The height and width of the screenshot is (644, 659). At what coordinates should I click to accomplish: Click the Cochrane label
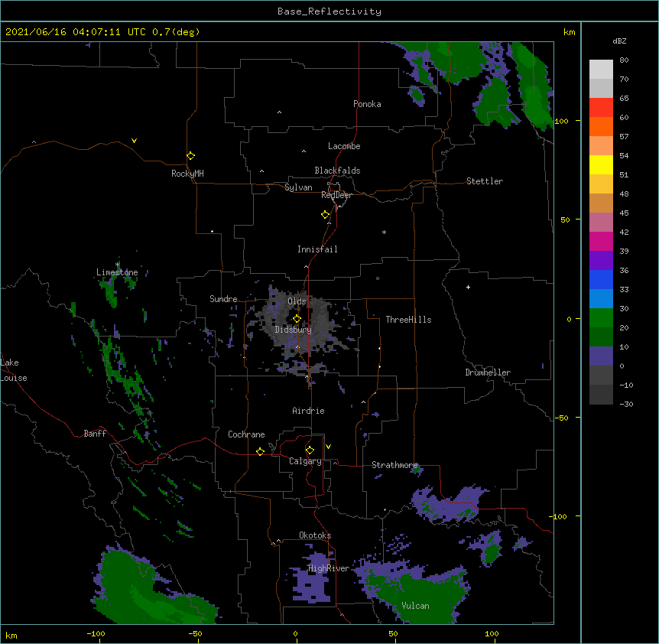[x=246, y=434]
